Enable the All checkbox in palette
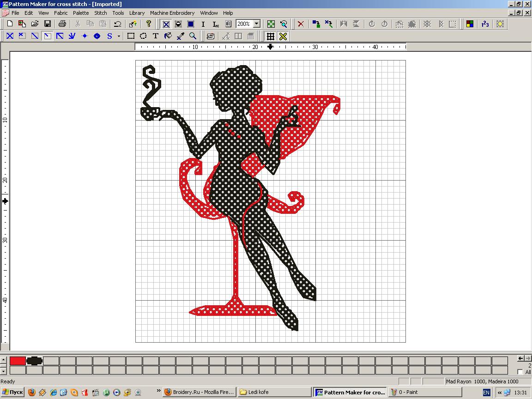 click(x=520, y=372)
